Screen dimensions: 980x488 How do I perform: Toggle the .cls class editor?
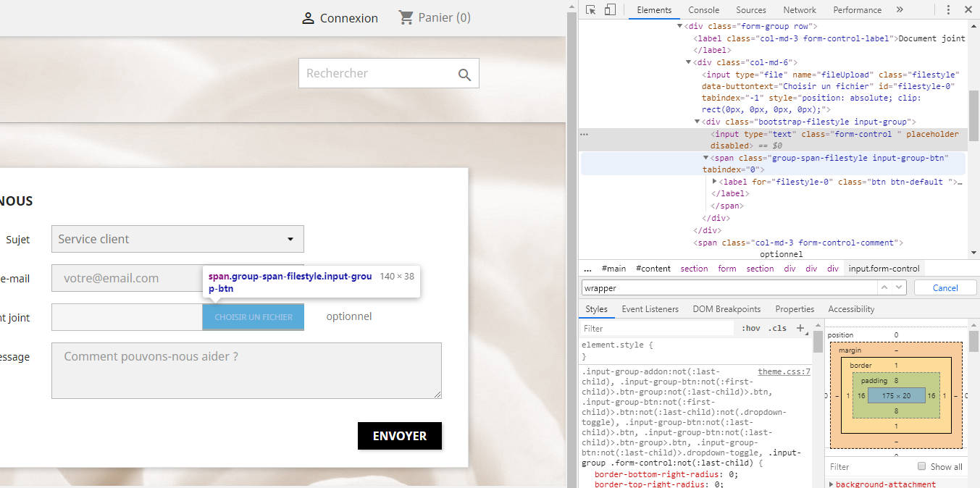click(777, 329)
